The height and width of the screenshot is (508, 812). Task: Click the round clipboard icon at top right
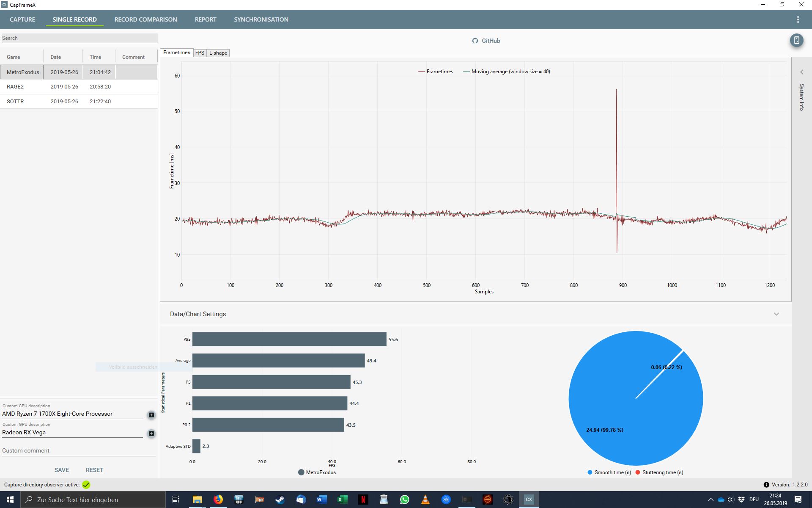[x=796, y=41]
